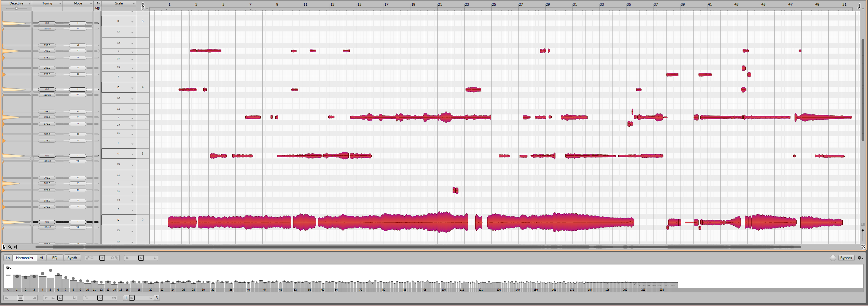Enable the Lo band button
The width and height of the screenshot is (868, 306).
click(8, 258)
